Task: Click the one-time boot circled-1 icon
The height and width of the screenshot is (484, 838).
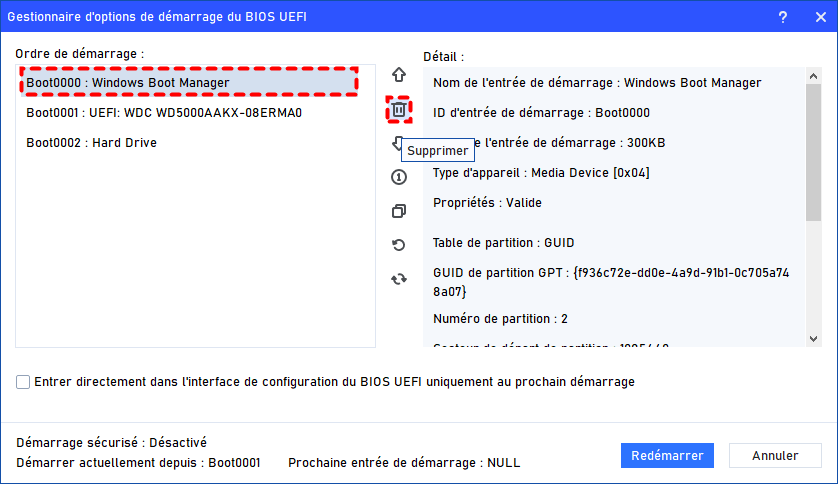Action: click(399, 177)
